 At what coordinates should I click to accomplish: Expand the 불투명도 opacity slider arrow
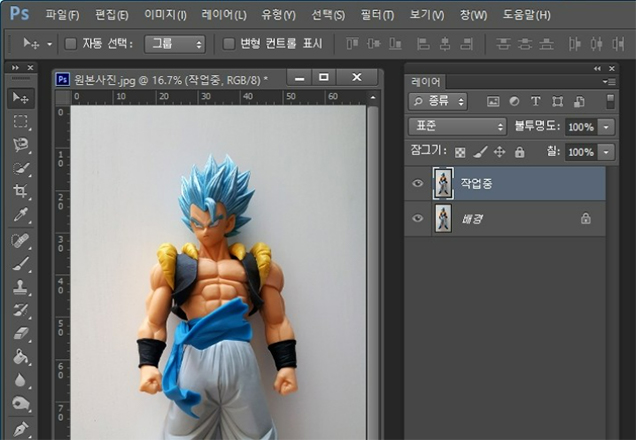607,127
